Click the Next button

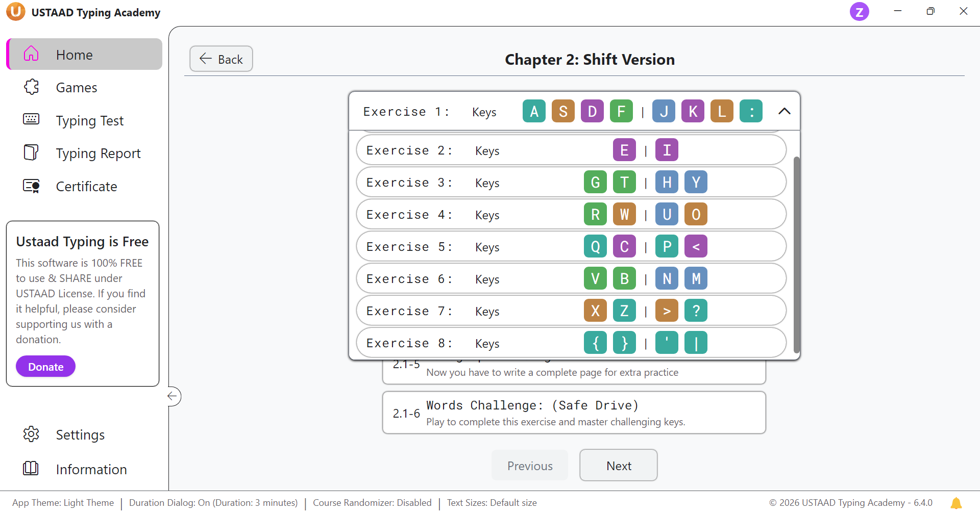click(618, 466)
